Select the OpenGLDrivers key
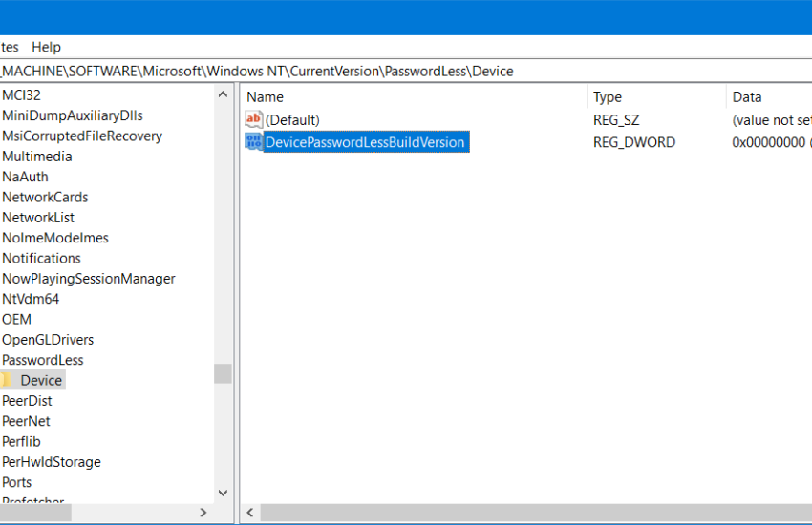 tap(48, 339)
